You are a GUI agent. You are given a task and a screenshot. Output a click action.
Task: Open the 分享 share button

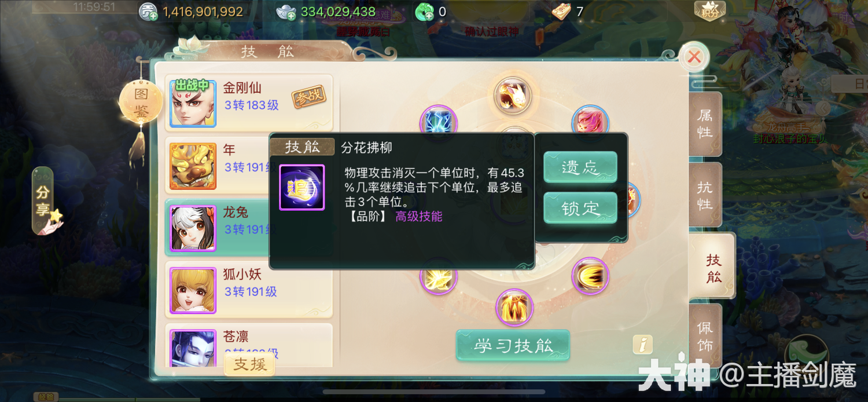click(43, 200)
